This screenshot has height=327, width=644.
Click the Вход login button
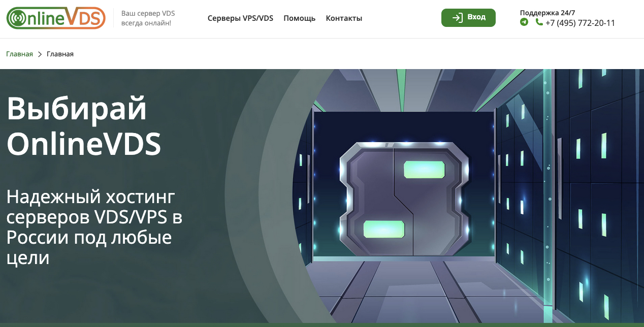[468, 17]
